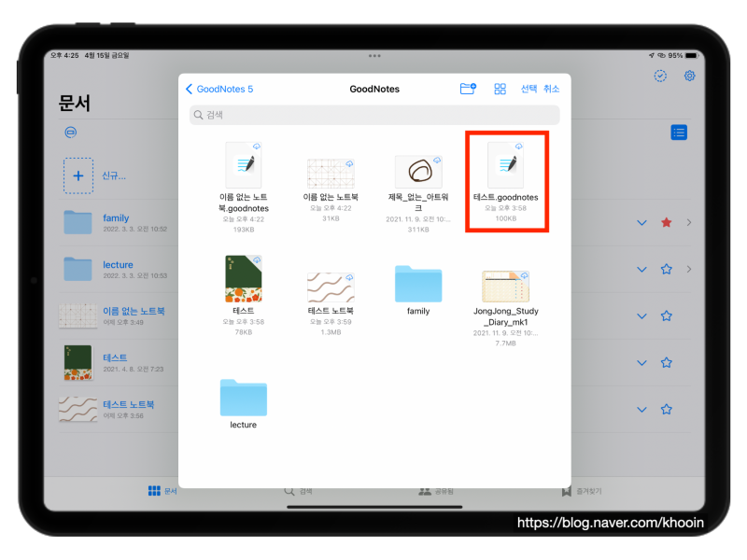Focus the 검색 search field in picker

[374, 115]
